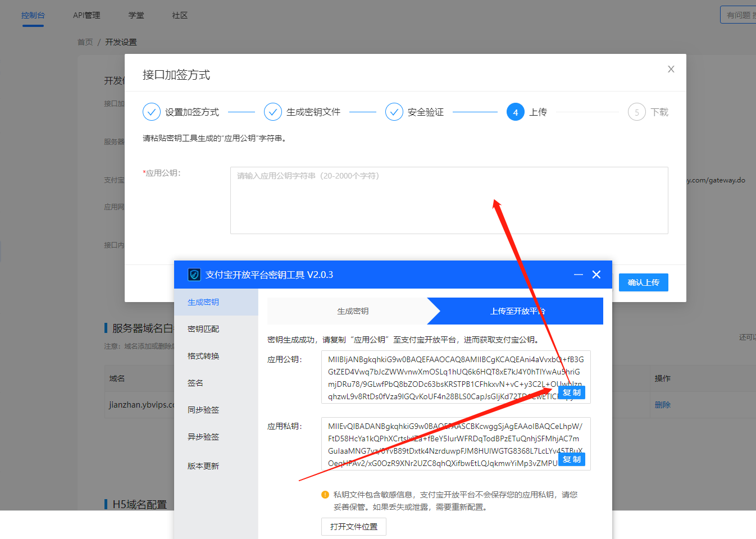Minimize the 支付宝开放平台密钥工具 window
This screenshot has height=539, width=756.
[579, 275]
